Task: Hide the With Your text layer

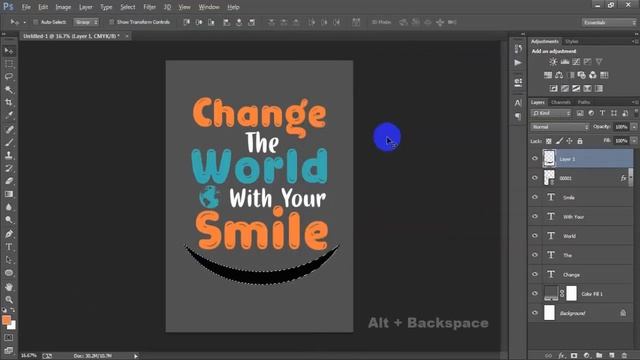Action: (x=535, y=216)
